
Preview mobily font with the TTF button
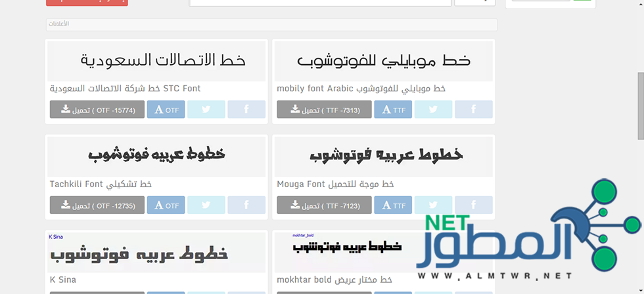pos(393,110)
